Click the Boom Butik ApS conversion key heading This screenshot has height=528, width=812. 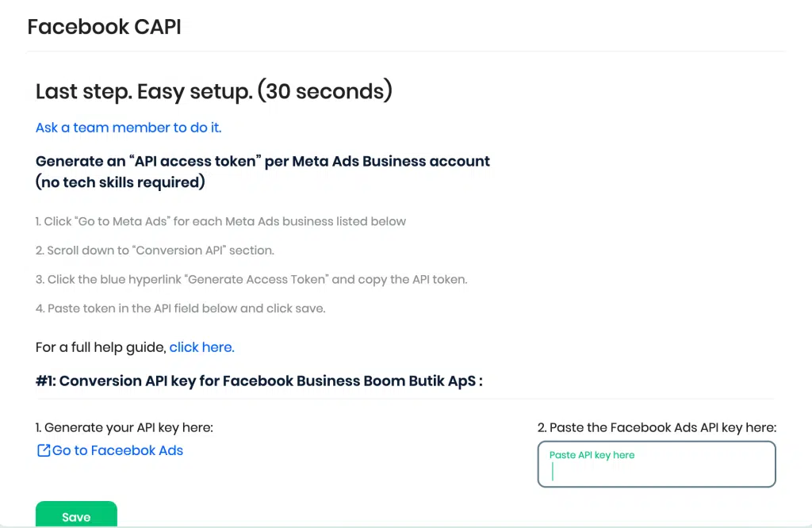[x=259, y=381]
